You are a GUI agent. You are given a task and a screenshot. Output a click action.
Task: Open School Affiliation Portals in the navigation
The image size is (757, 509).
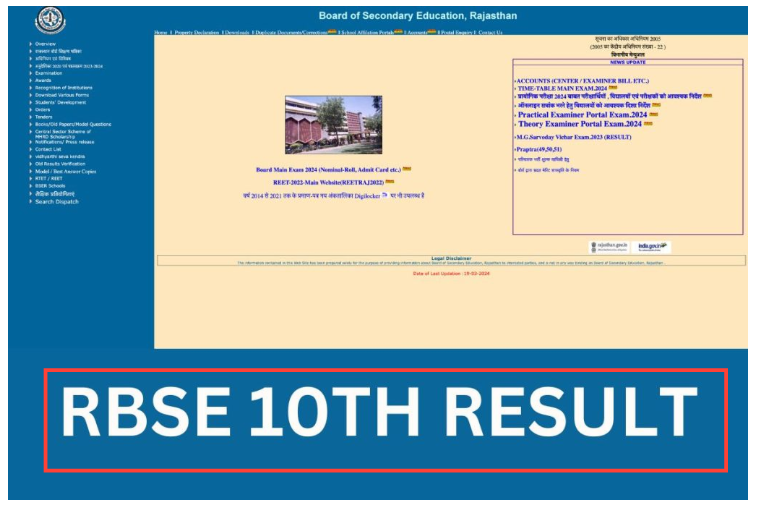[x=367, y=32]
